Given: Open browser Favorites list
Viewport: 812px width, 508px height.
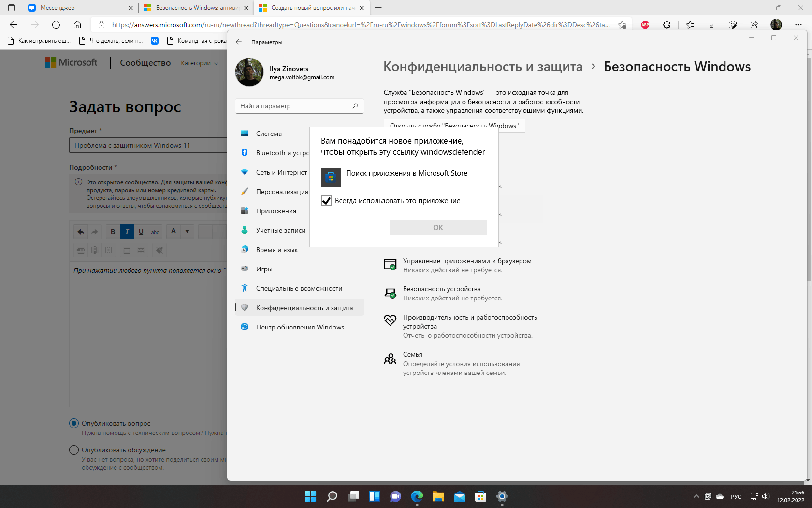Looking at the screenshot, I should pyautogui.click(x=690, y=25).
